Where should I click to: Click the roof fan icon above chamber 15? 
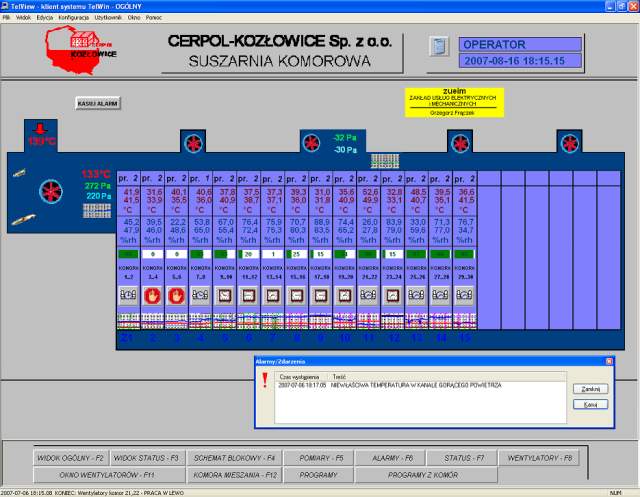pos(460,143)
